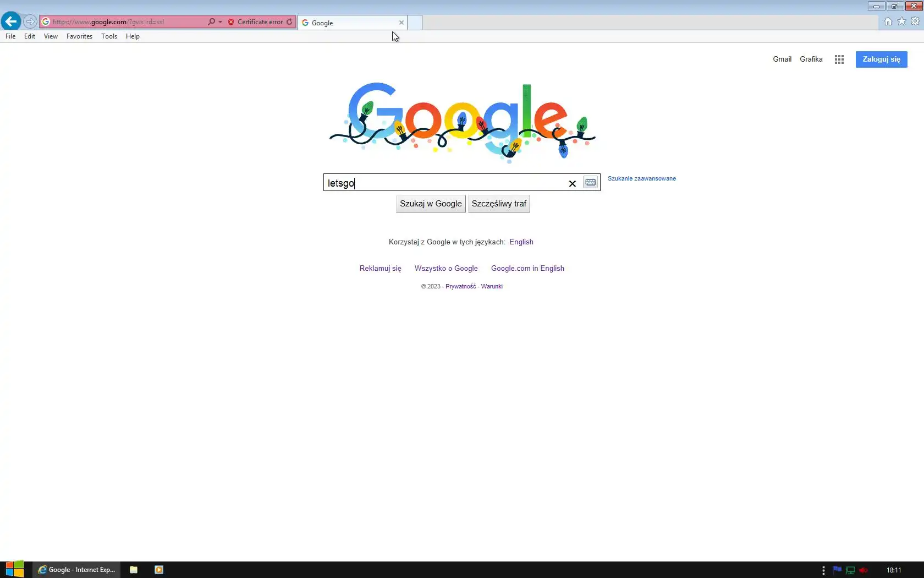Open Favorites star icon
The width and height of the screenshot is (924, 578).
(901, 21)
